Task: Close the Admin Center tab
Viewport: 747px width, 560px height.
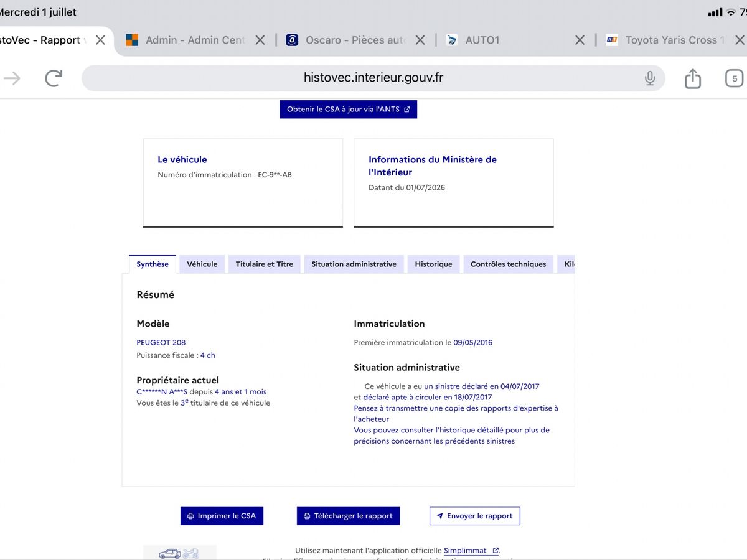Action: (x=260, y=40)
